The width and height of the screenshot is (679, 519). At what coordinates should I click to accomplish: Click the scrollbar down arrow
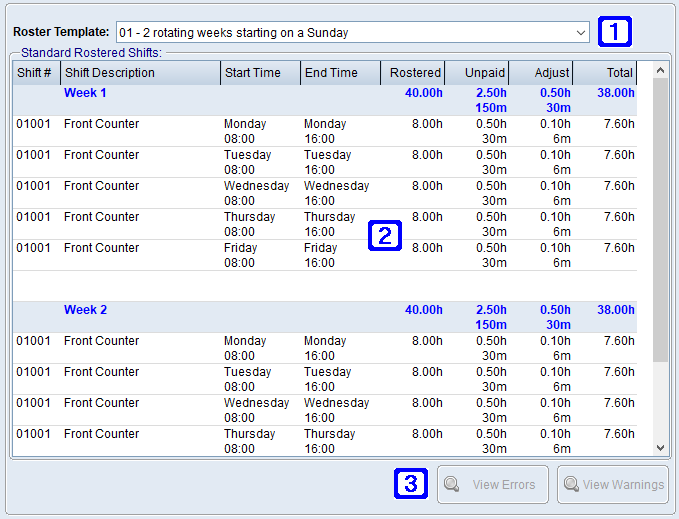point(659,449)
